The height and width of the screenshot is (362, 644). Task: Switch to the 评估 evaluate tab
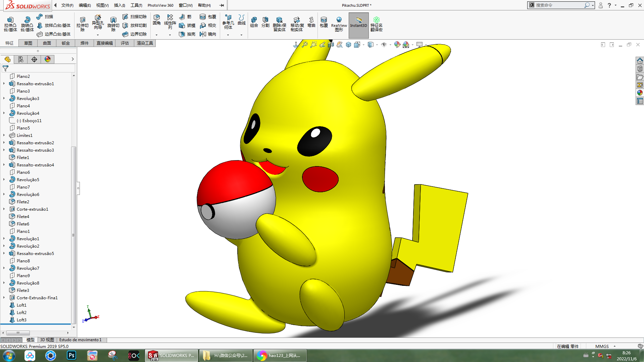(125, 43)
